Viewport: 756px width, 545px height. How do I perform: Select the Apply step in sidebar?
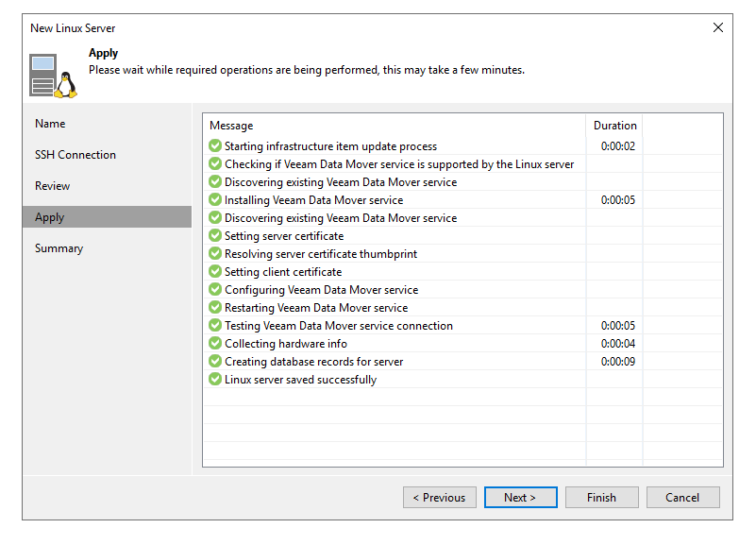click(x=50, y=217)
